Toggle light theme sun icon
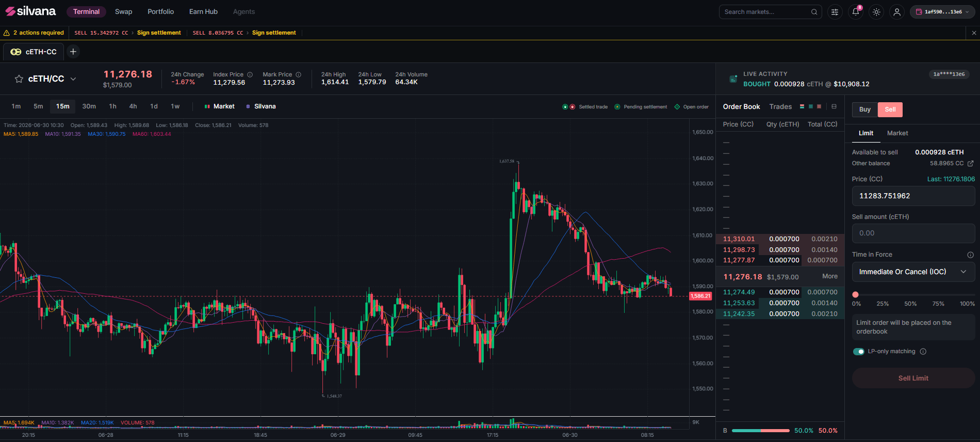This screenshot has height=442, width=980. coord(876,12)
